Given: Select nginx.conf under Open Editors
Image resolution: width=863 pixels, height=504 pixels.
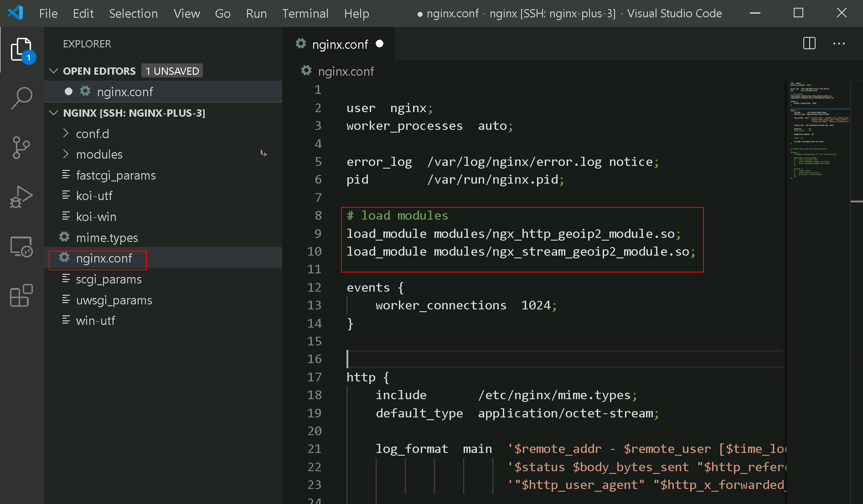Looking at the screenshot, I should 163,92.
